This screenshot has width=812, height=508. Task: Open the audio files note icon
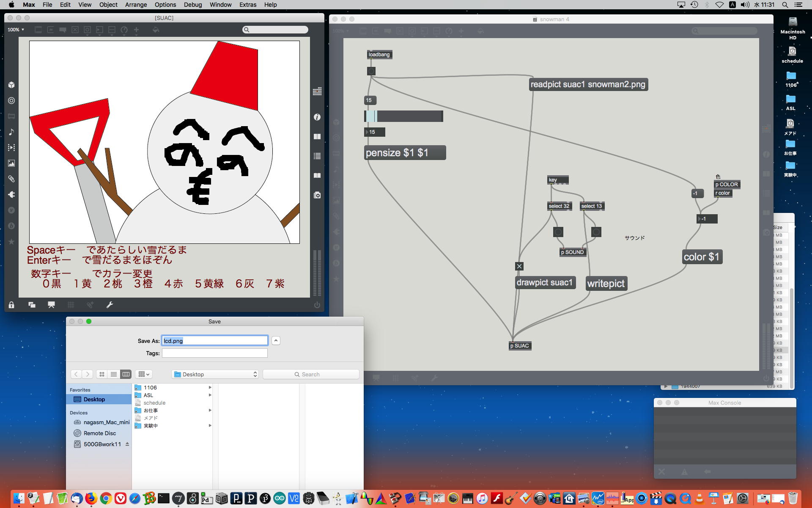[11, 132]
